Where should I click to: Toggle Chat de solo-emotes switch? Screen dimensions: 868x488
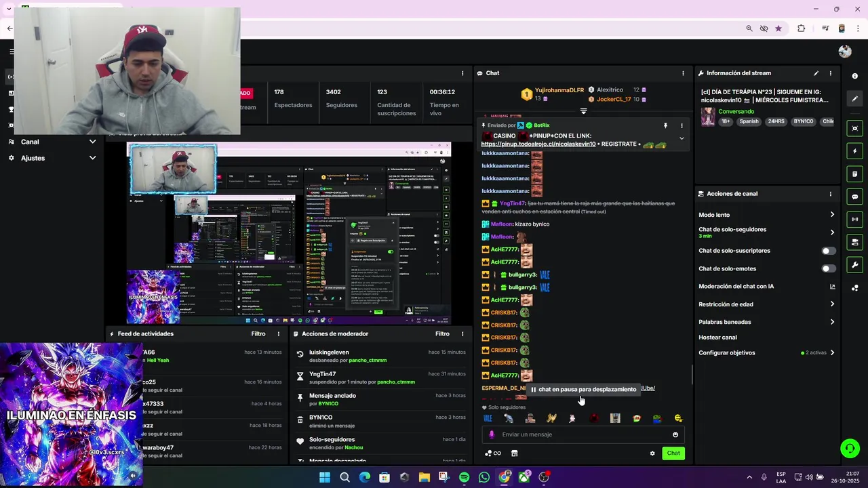[x=829, y=269]
